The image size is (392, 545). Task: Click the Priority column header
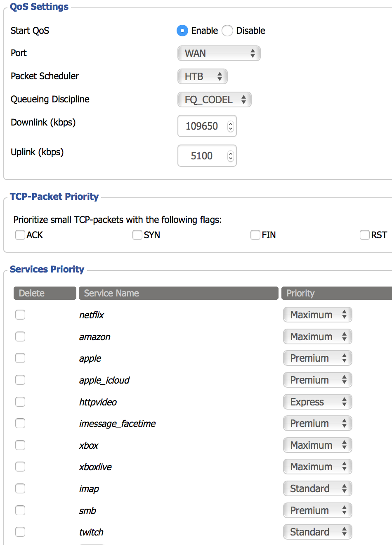336,293
